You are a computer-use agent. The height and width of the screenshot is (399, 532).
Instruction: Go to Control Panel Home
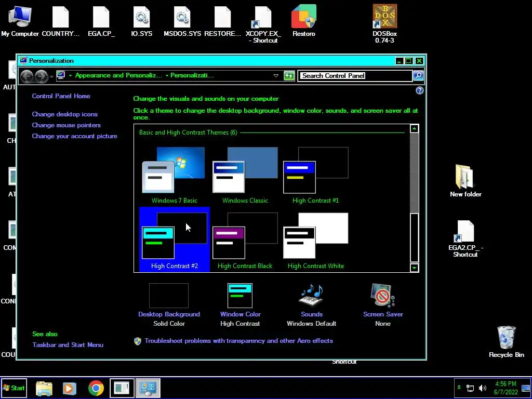pyautogui.click(x=61, y=96)
